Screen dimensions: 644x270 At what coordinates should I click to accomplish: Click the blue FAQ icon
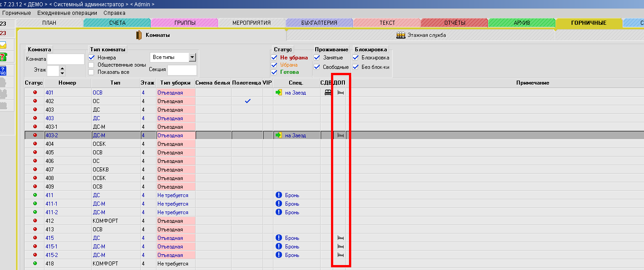coord(3,71)
